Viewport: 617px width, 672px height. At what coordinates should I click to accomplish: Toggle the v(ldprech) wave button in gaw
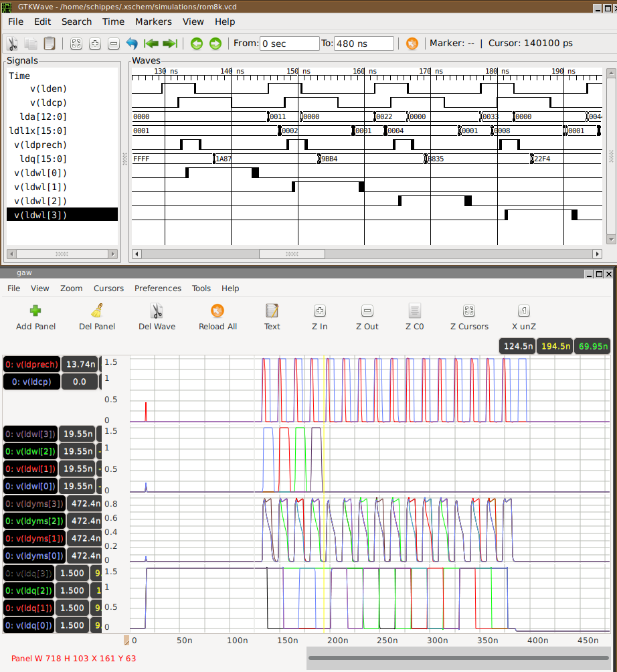click(31, 364)
